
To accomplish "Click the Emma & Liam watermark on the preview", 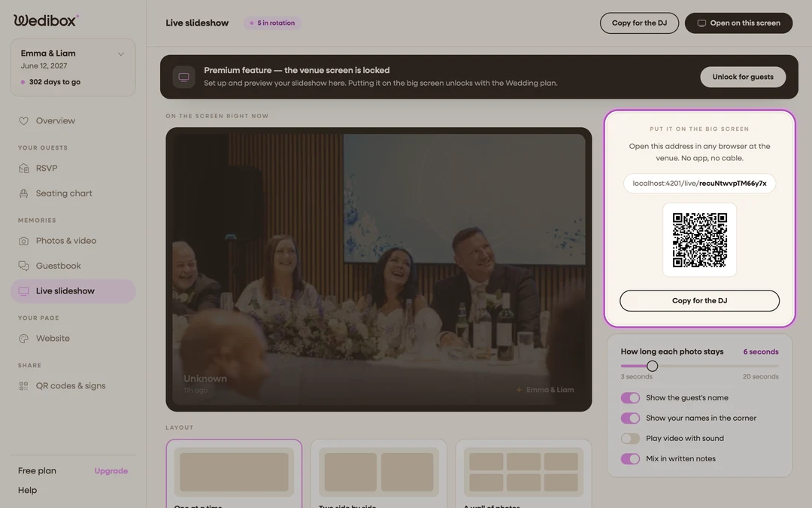I will (x=550, y=390).
